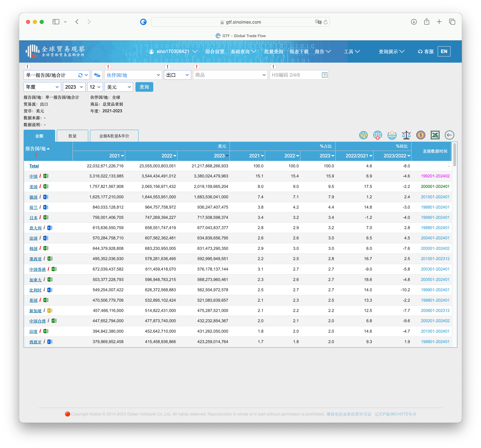Click the red warning icon above HS编码 field
The image size is (481, 448).
(273, 67)
